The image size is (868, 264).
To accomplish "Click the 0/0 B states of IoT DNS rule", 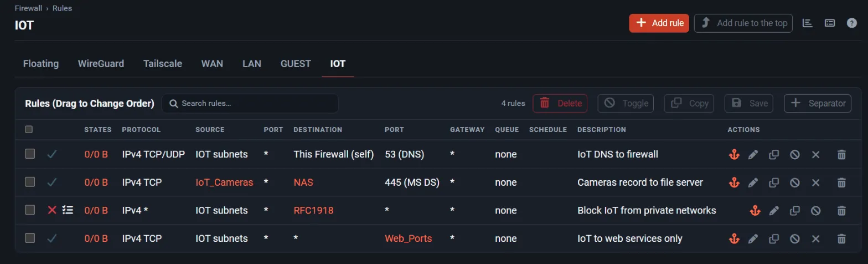I will tap(96, 154).
